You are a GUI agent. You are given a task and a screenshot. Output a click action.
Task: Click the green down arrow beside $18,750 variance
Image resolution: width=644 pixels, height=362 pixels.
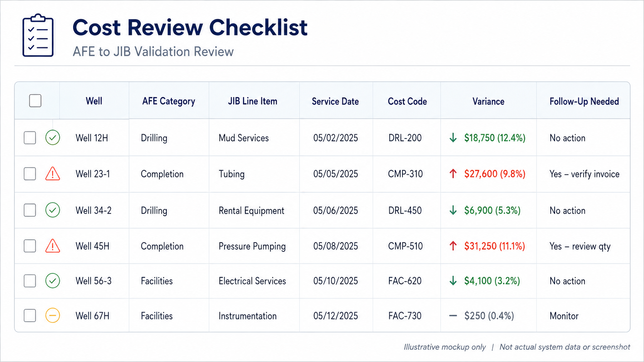click(x=453, y=138)
